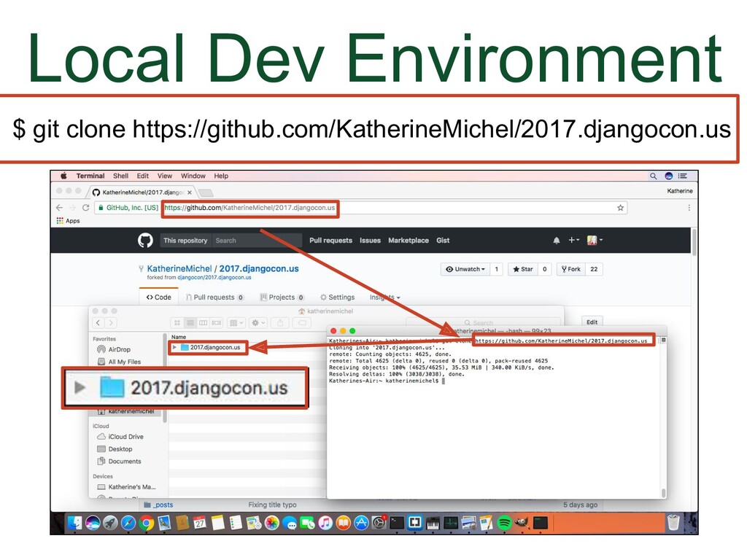Switch to the repository Settings tab
The height and width of the screenshot is (560, 747).
click(338, 297)
